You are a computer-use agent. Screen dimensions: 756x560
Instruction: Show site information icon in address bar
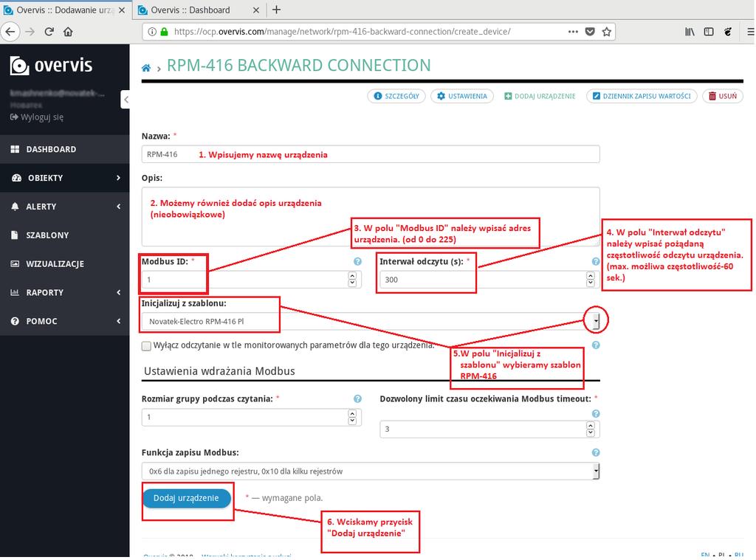(152, 32)
